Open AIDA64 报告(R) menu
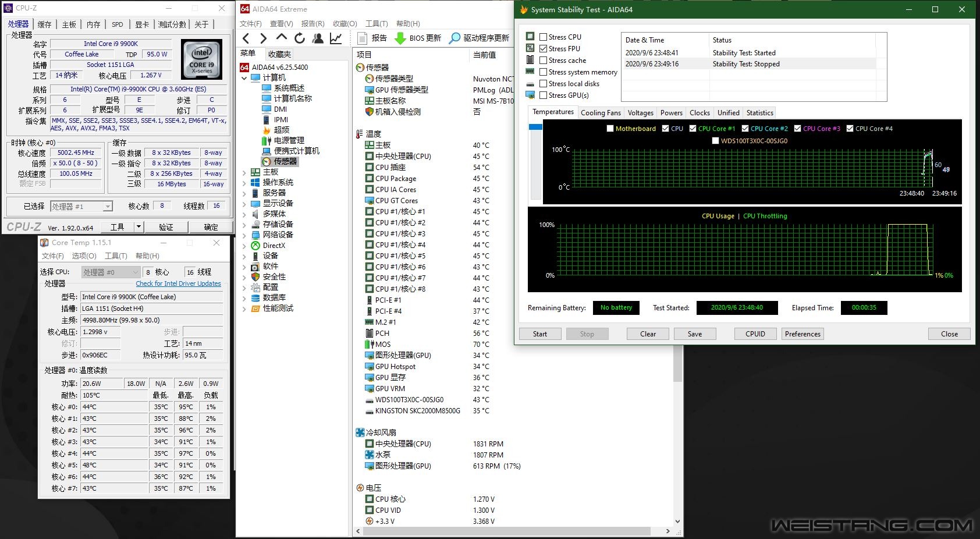Screen dimensions: 980x539 [313, 24]
